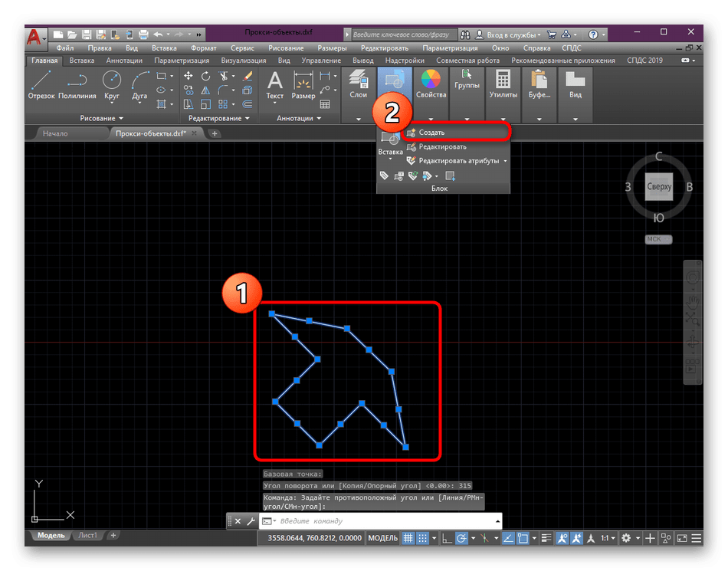Viewport: 728px width, 571px height.
Task: Open the Файл menu
Action: pyautogui.click(x=65, y=48)
